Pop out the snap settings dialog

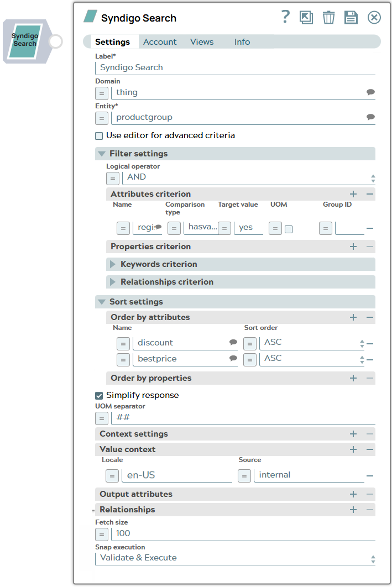[306, 17]
